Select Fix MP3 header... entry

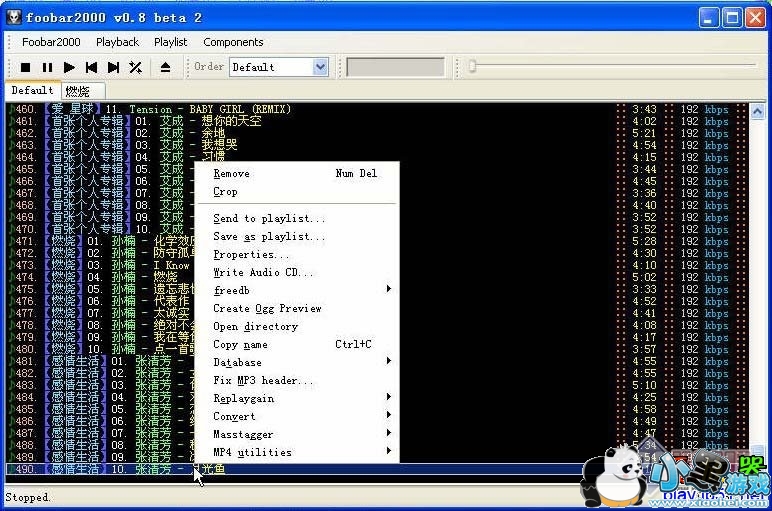[297, 381]
